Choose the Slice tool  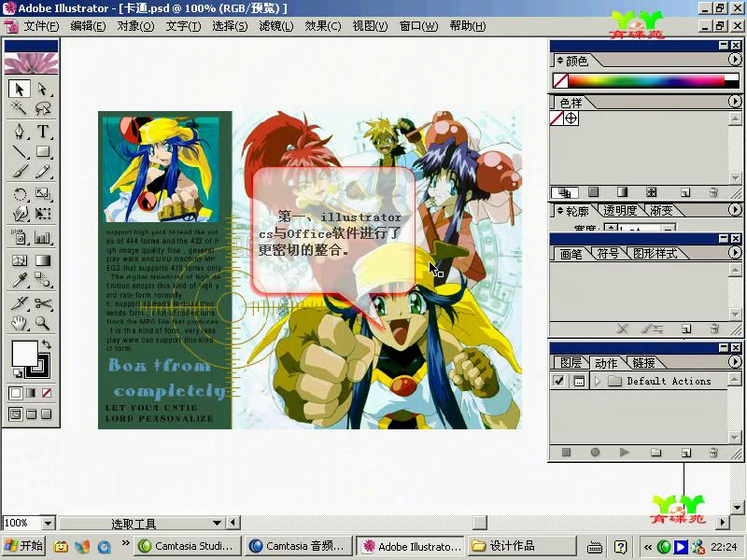[19, 303]
